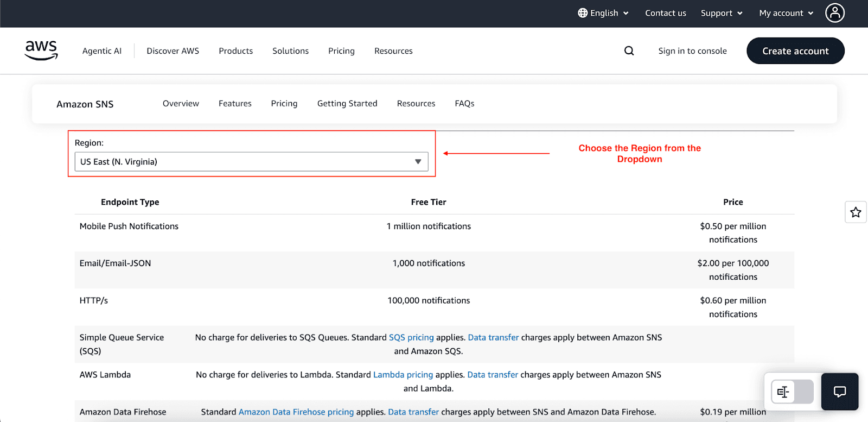Click the 'Region:' label

(x=89, y=143)
